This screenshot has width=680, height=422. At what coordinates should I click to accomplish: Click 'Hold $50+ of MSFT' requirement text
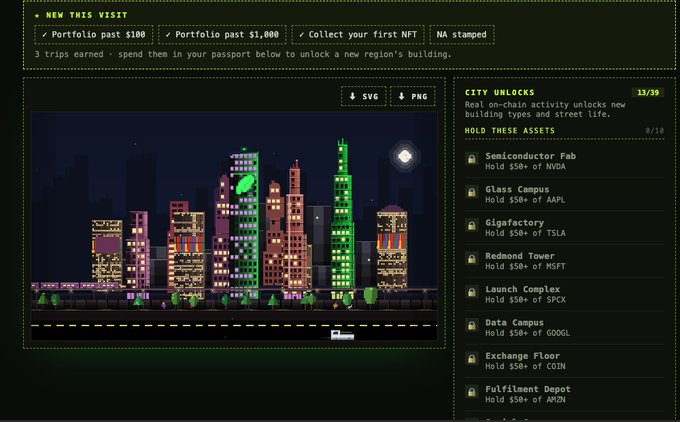click(525, 267)
